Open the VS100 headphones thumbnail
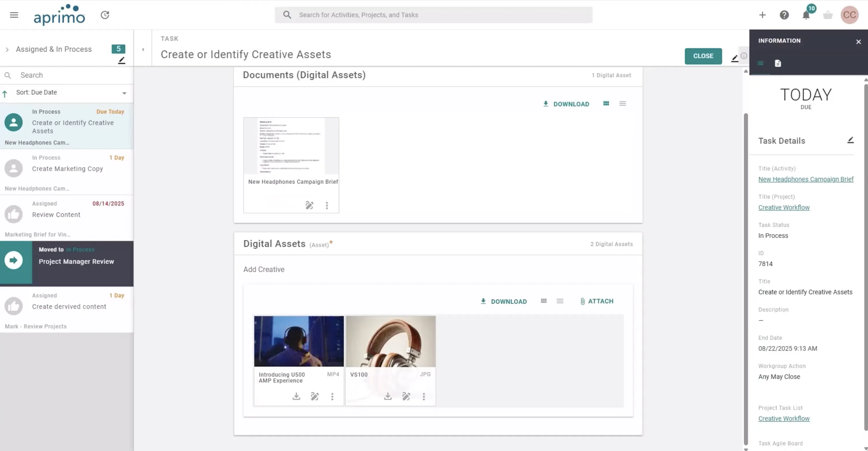Viewport: 868px width, 451px height. coord(390,341)
